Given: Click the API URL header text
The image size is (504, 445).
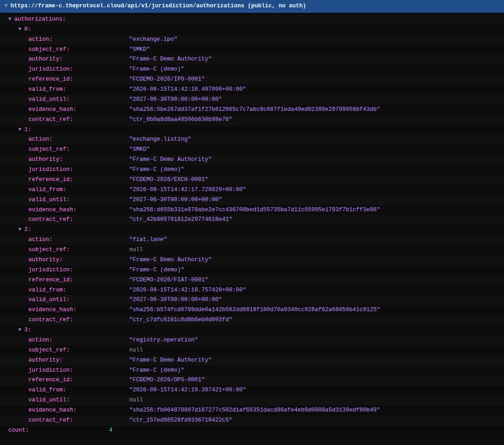Looking at the screenshot, I should (x=158, y=5).
